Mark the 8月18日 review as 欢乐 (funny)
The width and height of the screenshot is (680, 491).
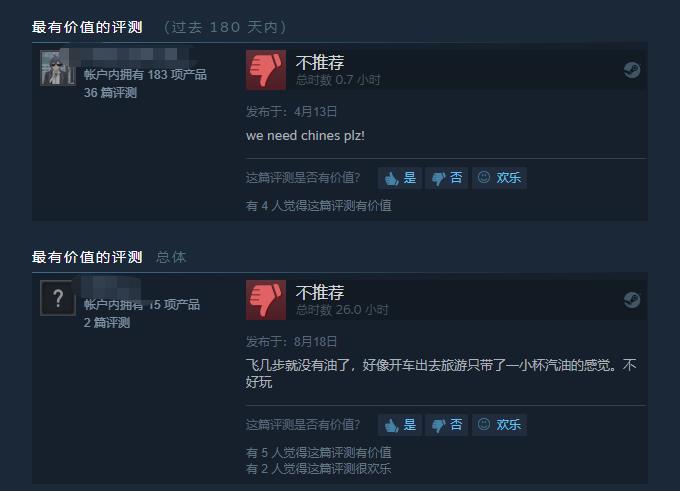point(499,425)
